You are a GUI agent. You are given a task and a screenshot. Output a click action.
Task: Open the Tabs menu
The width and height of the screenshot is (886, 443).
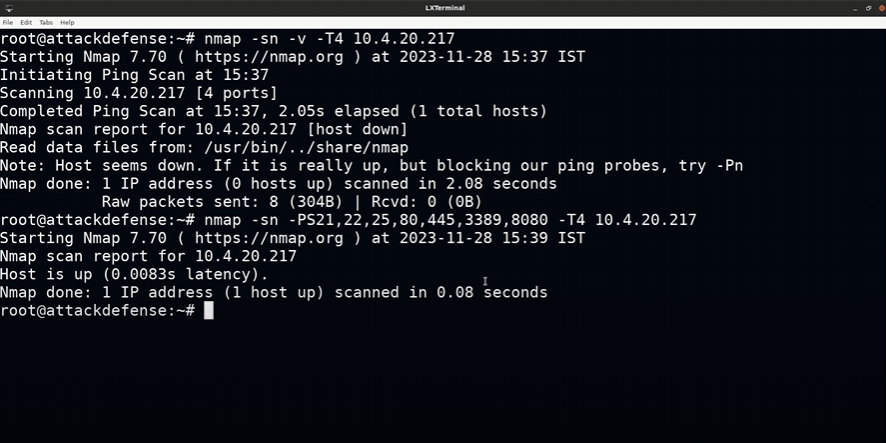46,22
